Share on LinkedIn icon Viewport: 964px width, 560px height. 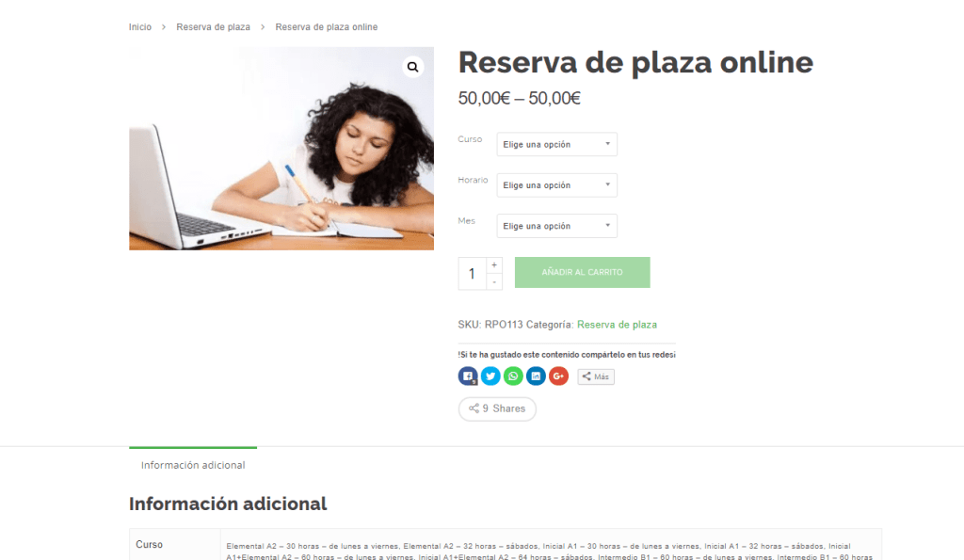536,376
